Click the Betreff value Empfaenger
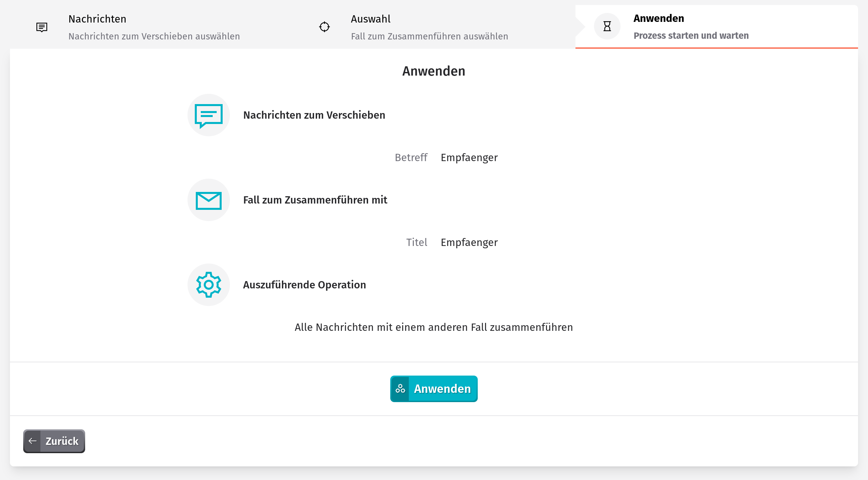Viewport: 868px width, 480px height. point(469,158)
